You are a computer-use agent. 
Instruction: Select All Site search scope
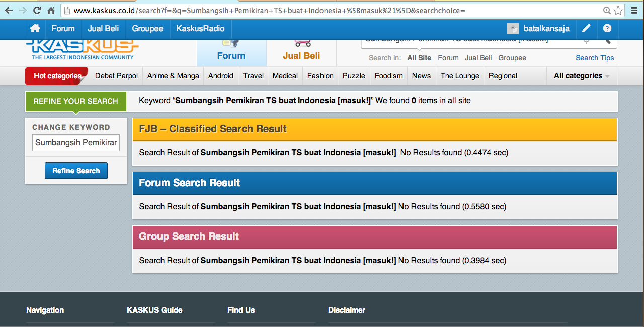419,58
